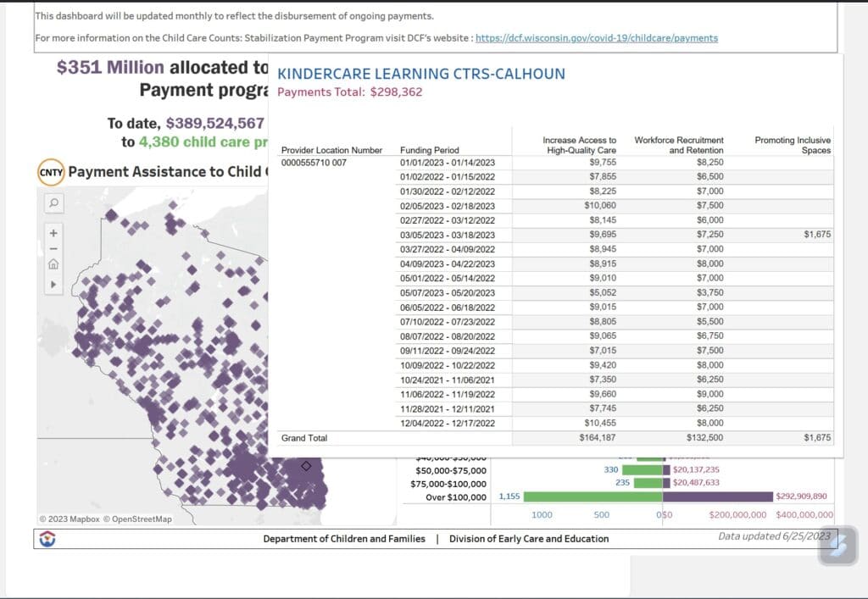The width and height of the screenshot is (868, 599).
Task: Click the selected diamond marker on map
Action: [x=306, y=466]
